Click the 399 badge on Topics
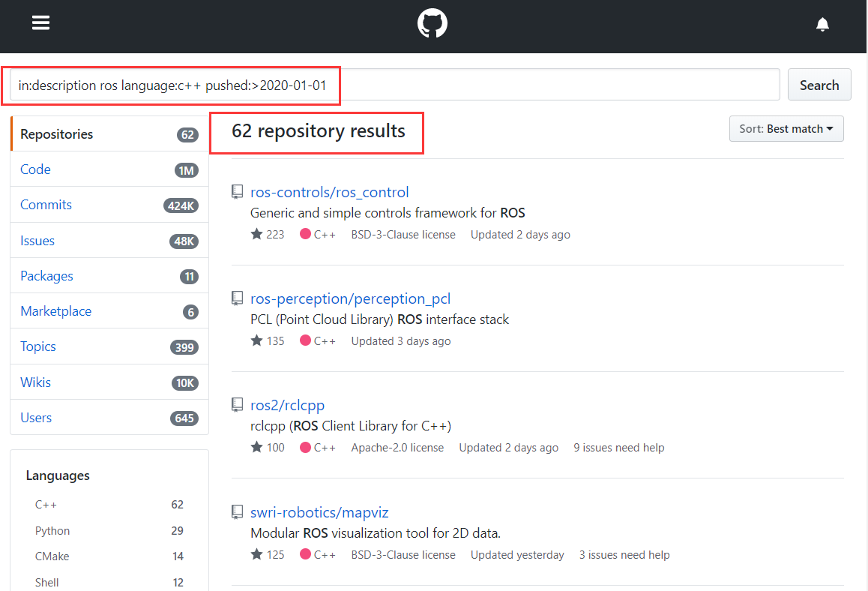Viewport: 868px width, 591px height. click(184, 347)
